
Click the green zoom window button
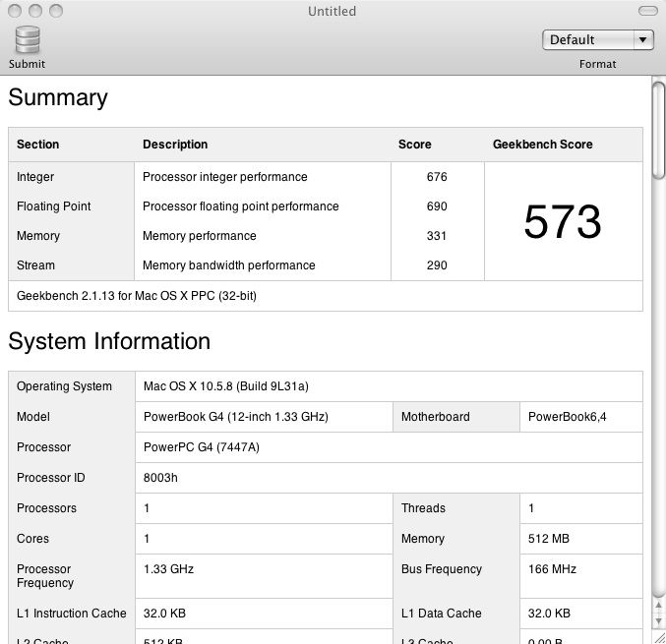tap(56, 11)
